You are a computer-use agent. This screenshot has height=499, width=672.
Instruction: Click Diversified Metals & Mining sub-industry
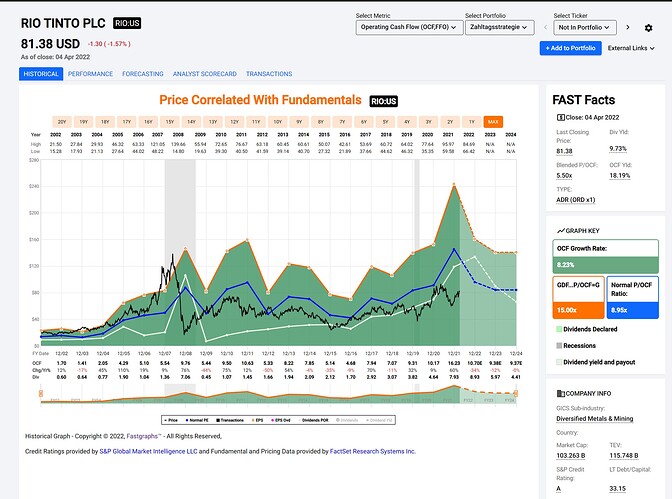tap(594, 418)
